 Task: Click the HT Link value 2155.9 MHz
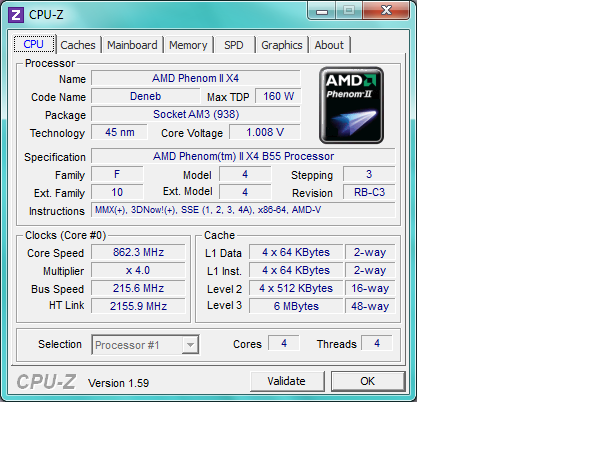click(138, 306)
